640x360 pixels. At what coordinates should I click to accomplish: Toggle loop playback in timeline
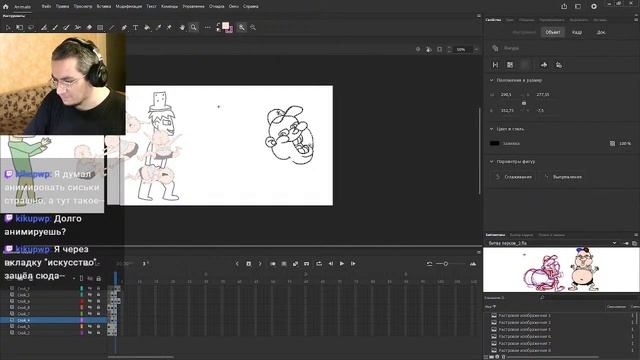(319, 264)
